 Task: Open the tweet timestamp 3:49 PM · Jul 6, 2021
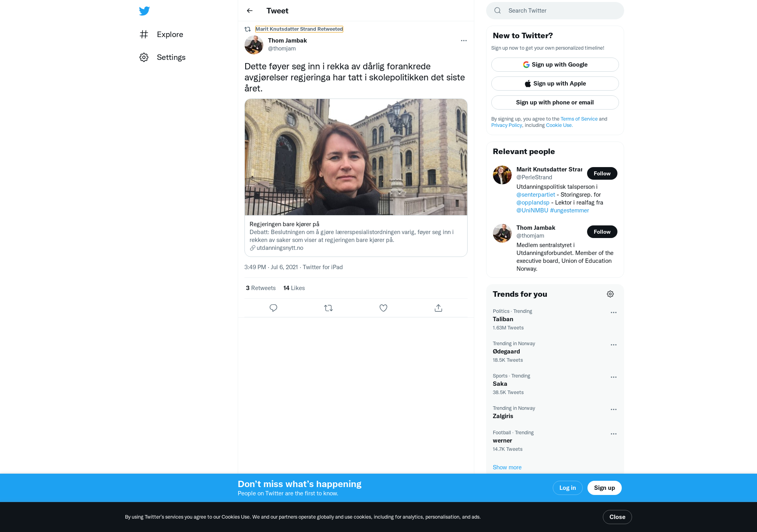point(271,267)
